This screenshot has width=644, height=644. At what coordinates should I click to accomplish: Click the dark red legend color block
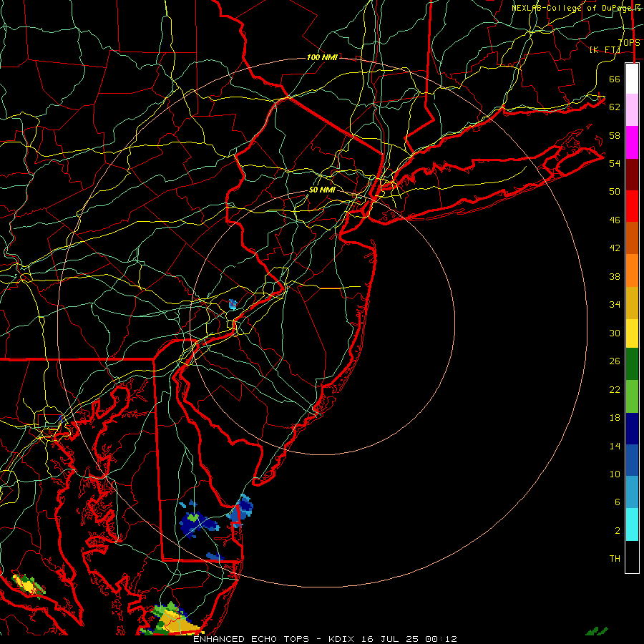click(x=632, y=175)
